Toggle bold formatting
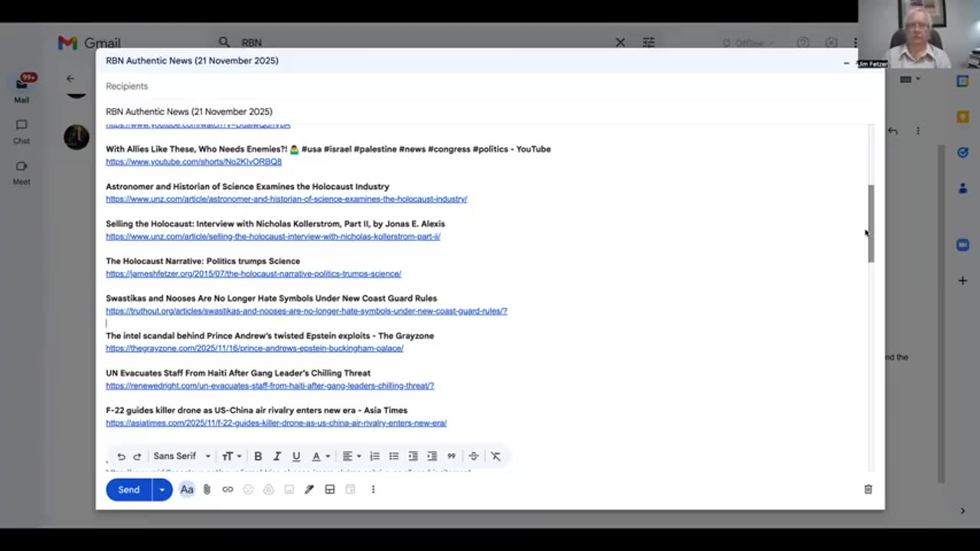 [258, 456]
